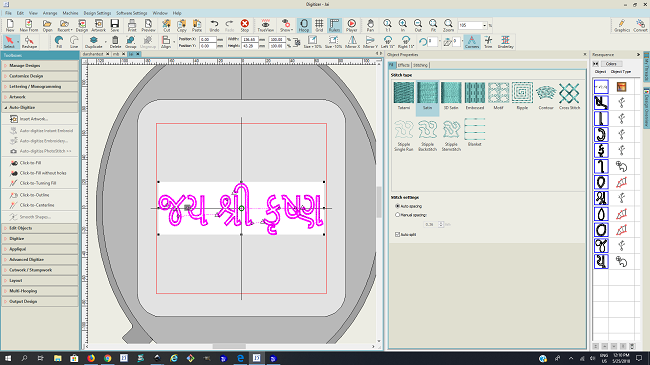Launch the stitch Player icon

(352, 25)
